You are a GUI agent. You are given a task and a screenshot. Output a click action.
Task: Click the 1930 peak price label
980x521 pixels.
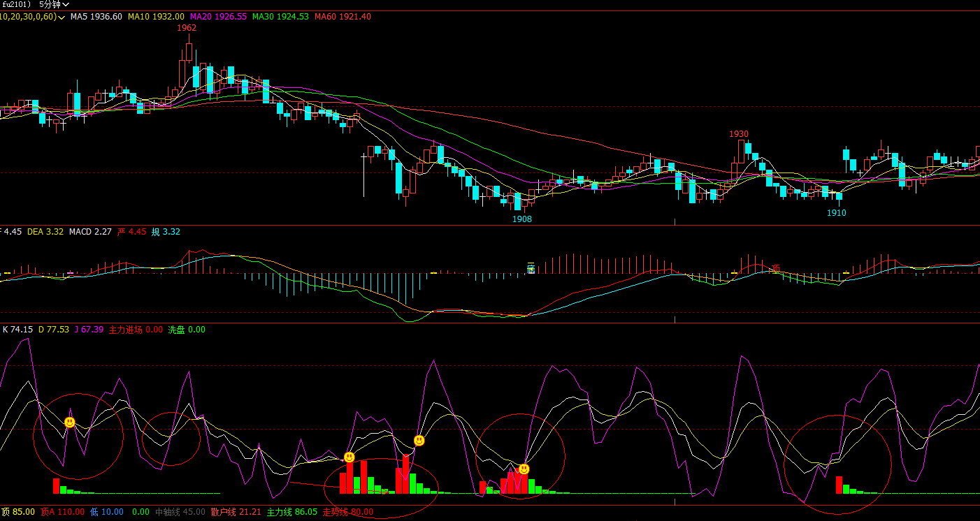739,133
